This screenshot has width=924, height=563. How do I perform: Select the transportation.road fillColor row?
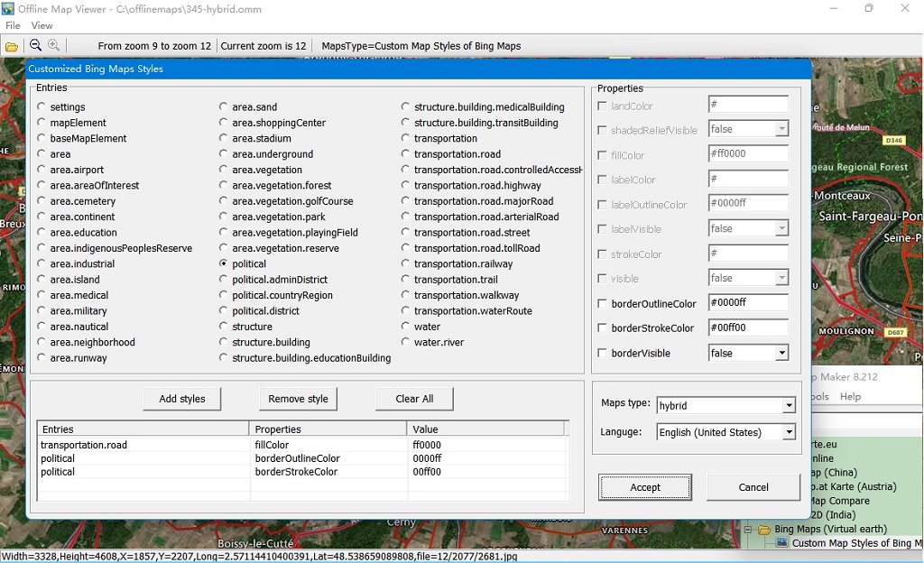pos(303,445)
